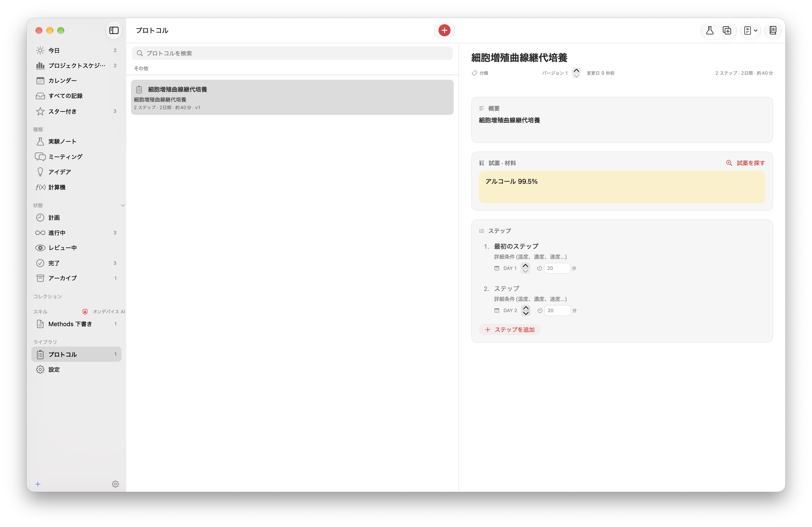Show レビュー中 records
Viewport: 812px width, 527px height.
pyautogui.click(x=76, y=248)
